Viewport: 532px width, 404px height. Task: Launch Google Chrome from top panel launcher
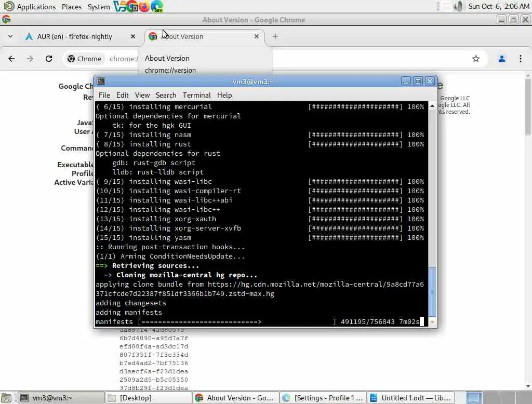(x=132, y=6)
